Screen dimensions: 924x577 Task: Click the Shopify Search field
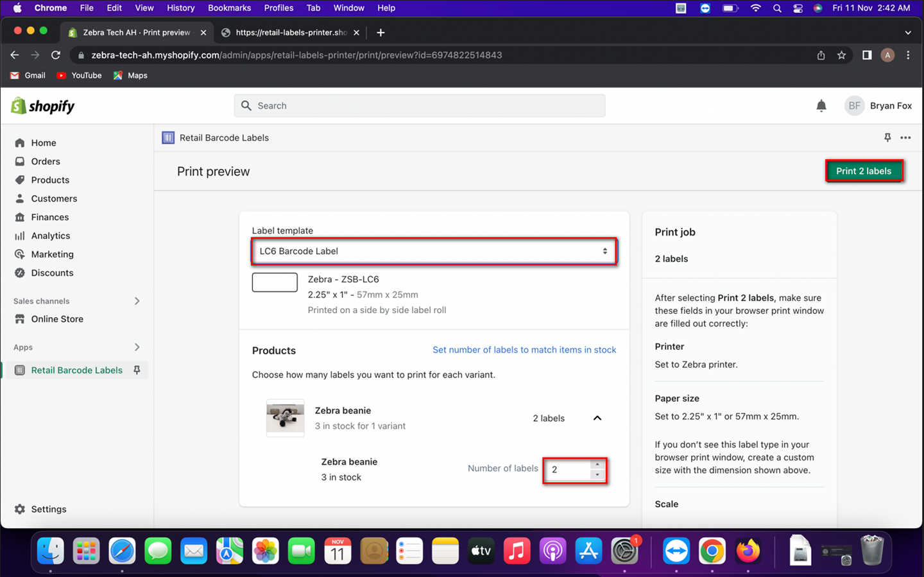click(420, 106)
